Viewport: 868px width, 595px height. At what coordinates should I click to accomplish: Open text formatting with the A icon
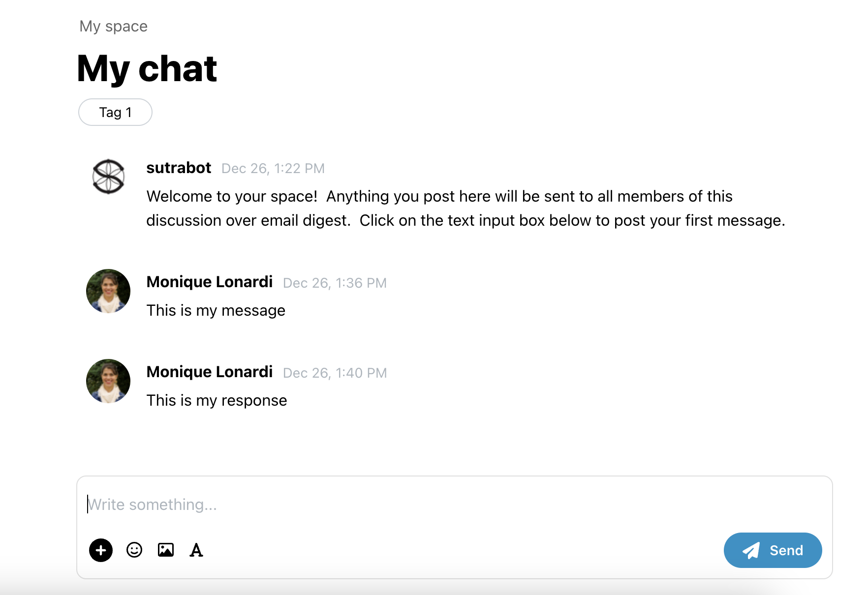click(196, 550)
